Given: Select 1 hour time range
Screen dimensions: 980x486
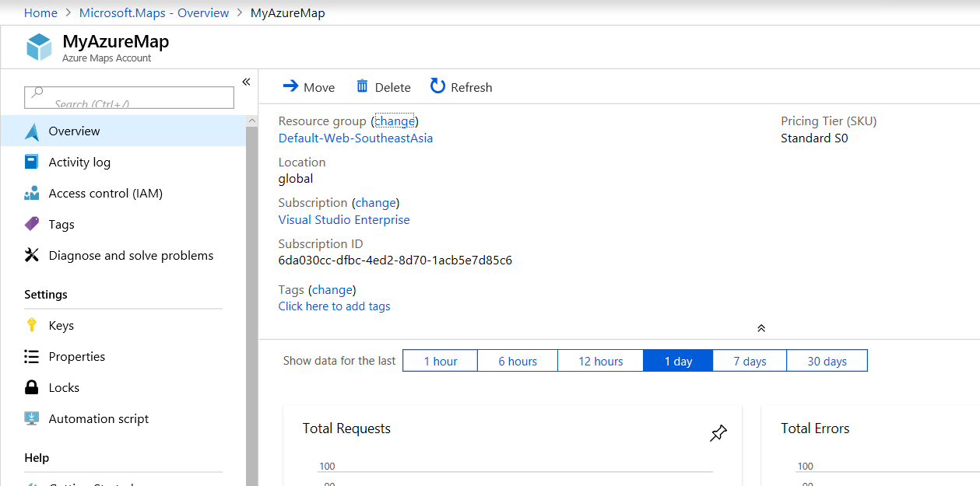Looking at the screenshot, I should point(440,361).
